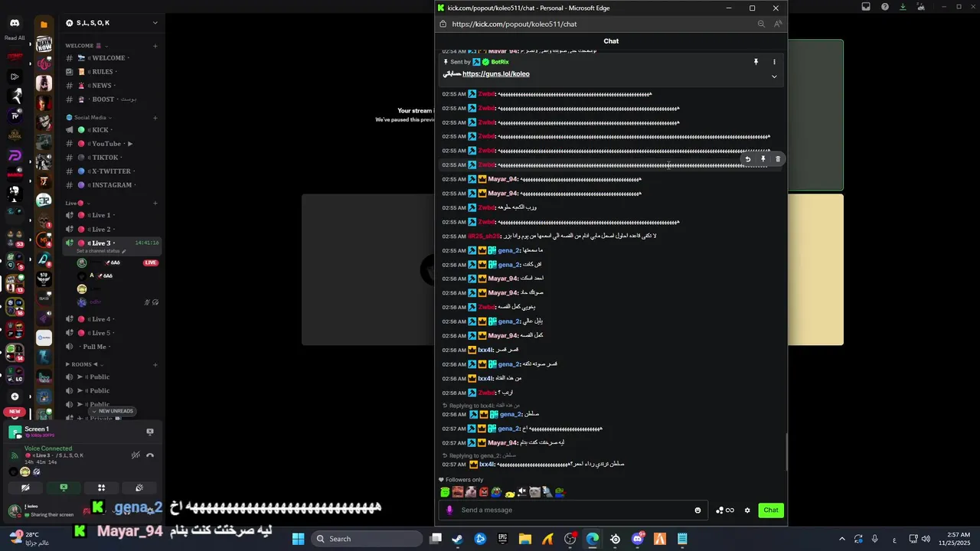Image resolution: width=980 pixels, height=551 pixels.
Task: Click the green Chat send button
Action: [771, 510]
